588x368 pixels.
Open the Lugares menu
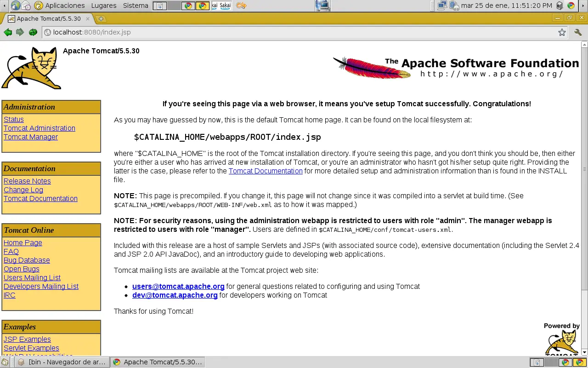[104, 6]
